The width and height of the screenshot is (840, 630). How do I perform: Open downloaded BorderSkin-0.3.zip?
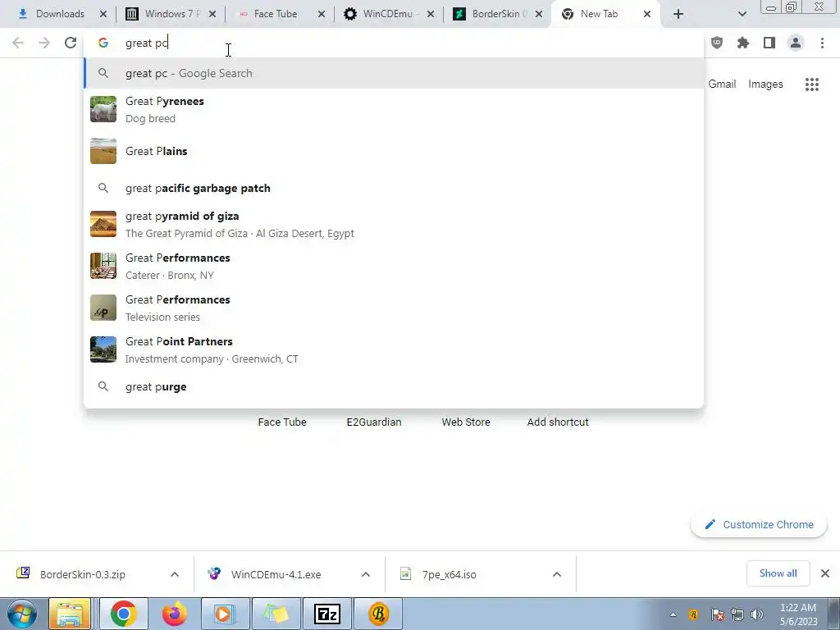click(83, 574)
